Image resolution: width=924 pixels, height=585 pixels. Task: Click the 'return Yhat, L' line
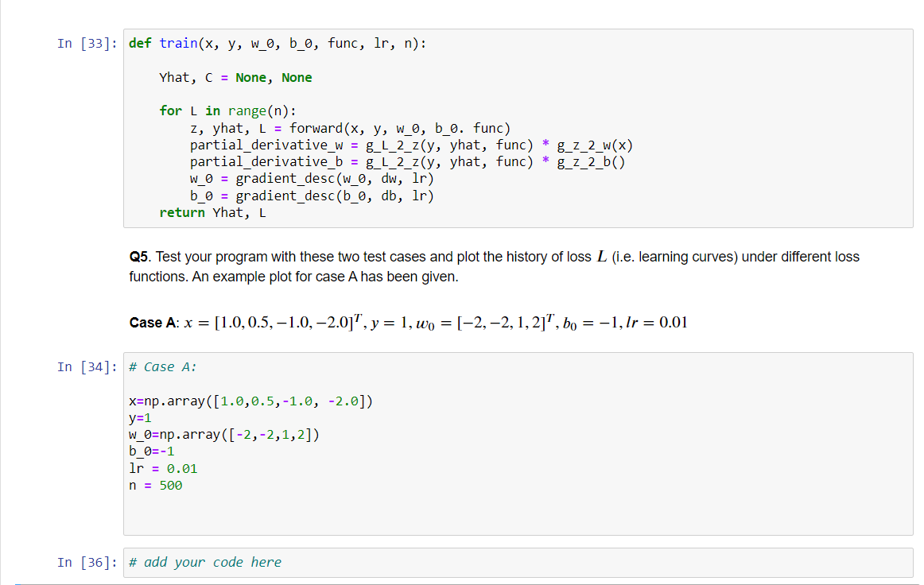(213, 213)
